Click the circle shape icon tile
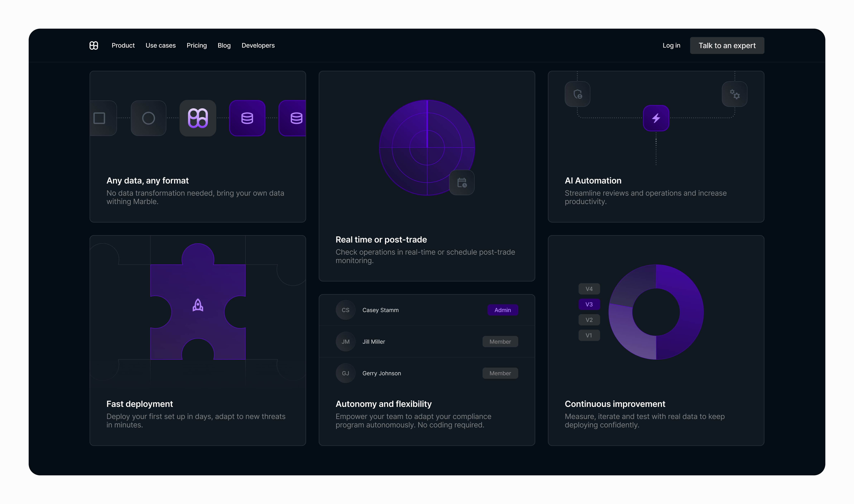Viewport: 854px width, 504px height. (148, 118)
